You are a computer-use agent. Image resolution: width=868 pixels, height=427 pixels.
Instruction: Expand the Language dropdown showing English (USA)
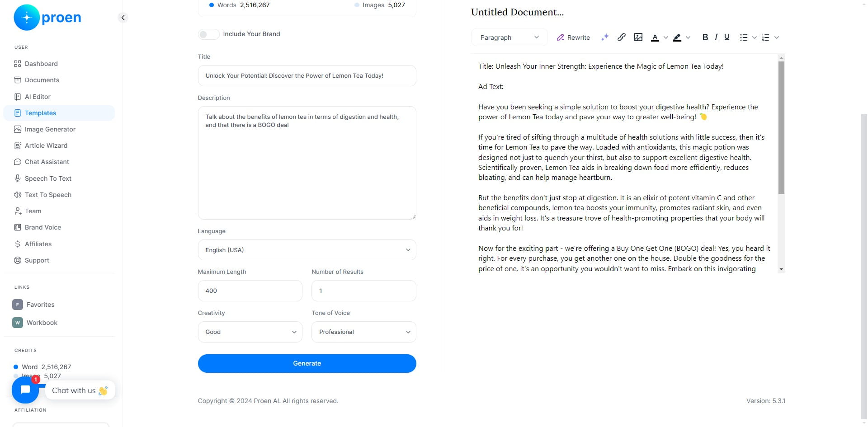[307, 250]
